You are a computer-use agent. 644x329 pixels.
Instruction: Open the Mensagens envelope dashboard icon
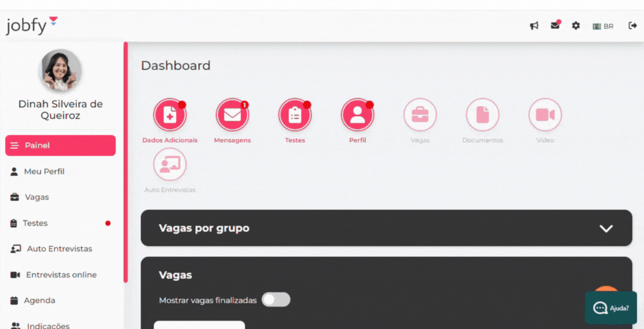pos(233,115)
